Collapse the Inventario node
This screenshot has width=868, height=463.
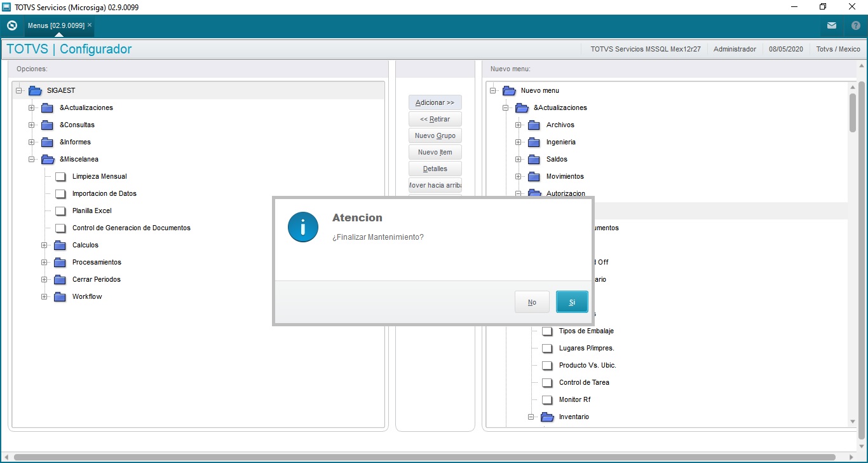[x=531, y=417]
